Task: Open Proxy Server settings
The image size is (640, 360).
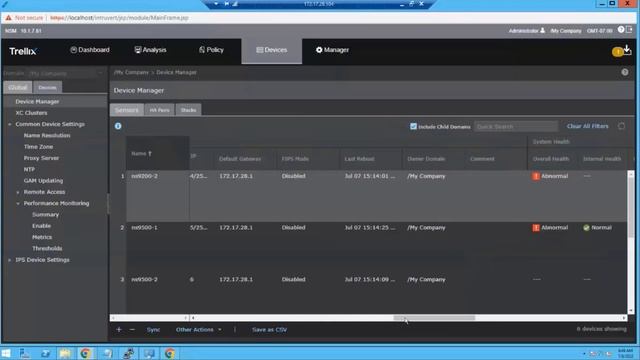Action: click(x=41, y=158)
